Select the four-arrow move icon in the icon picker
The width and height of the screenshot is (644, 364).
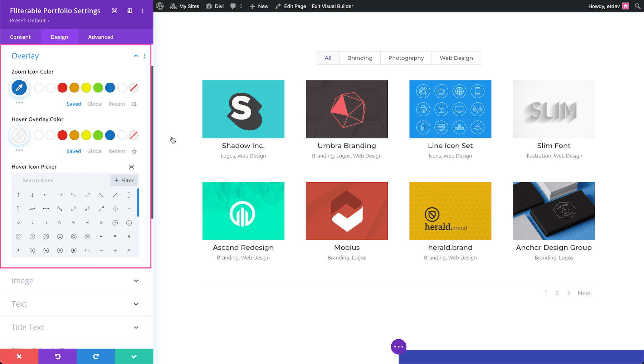[115, 209]
